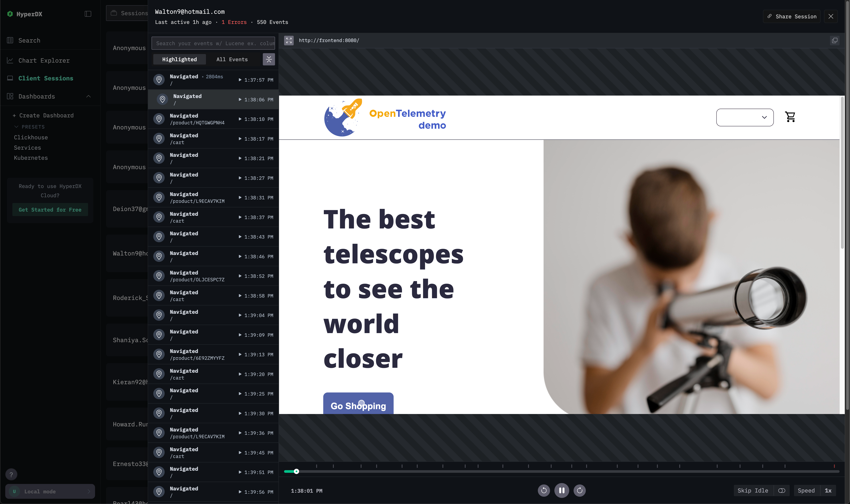Open the currency dropdown in demo header

(745, 118)
